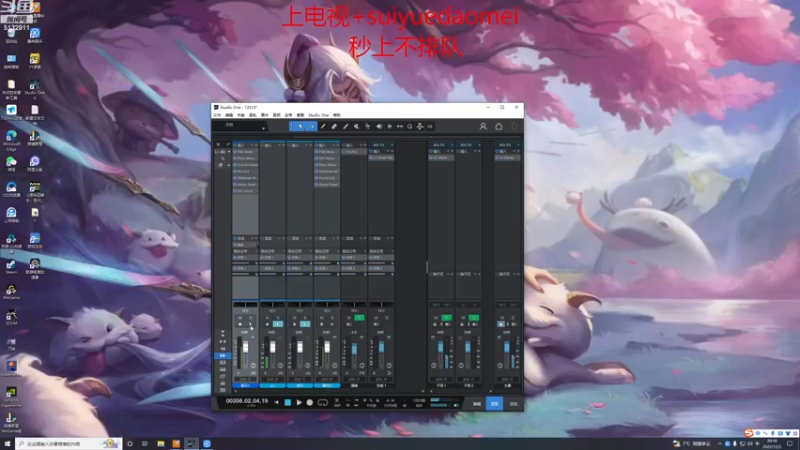Click main output volume fader
The image size is (800, 450).
click(x=507, y=347)
